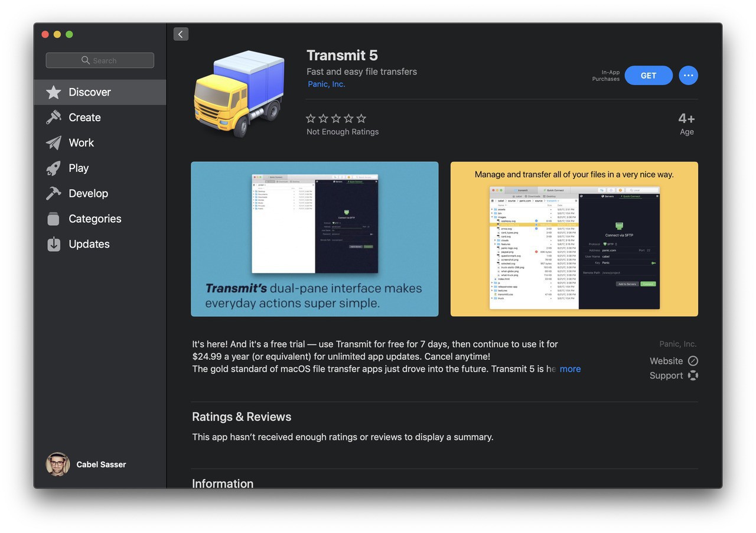Click the Search field in sidebar

[x=100, y=60]
